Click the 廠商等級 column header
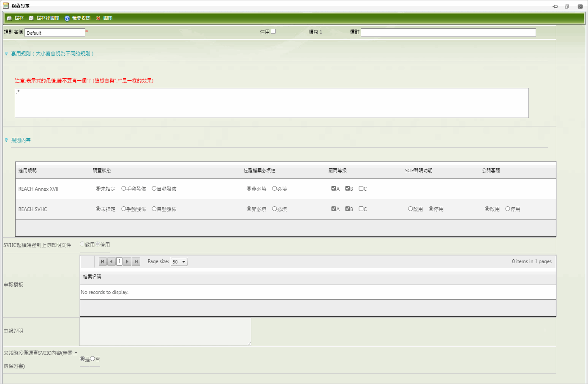Viewport: 588px width, 384px height. [x=338, y=170]
